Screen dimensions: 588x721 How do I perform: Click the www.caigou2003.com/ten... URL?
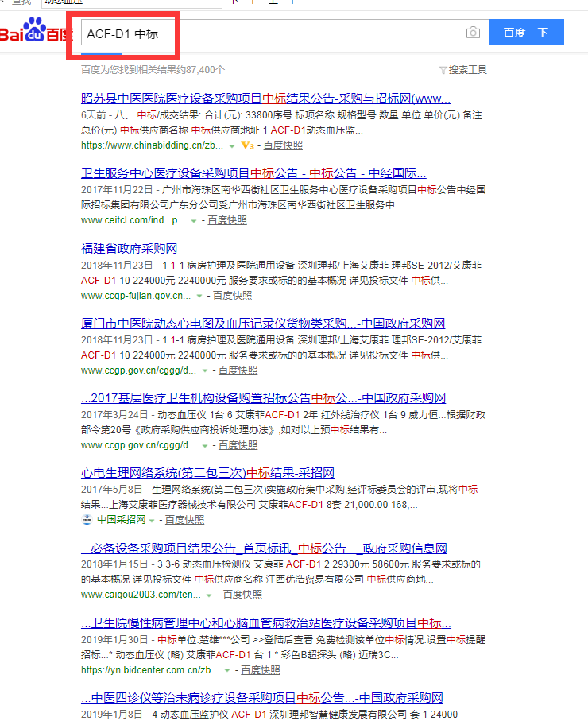[141, 595]
